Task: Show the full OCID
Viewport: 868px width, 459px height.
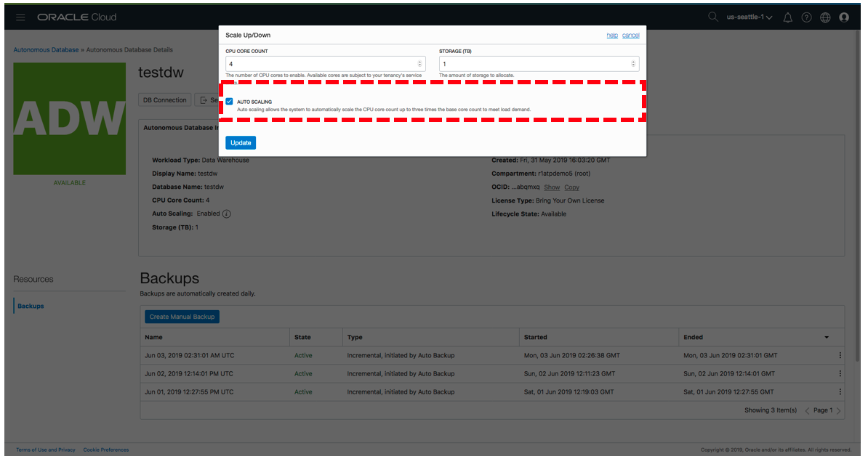Action: [x=552, y=187]
